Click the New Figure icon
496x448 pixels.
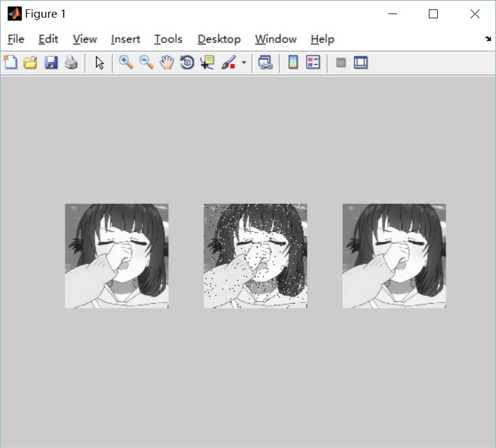click(x=11, y=62)
